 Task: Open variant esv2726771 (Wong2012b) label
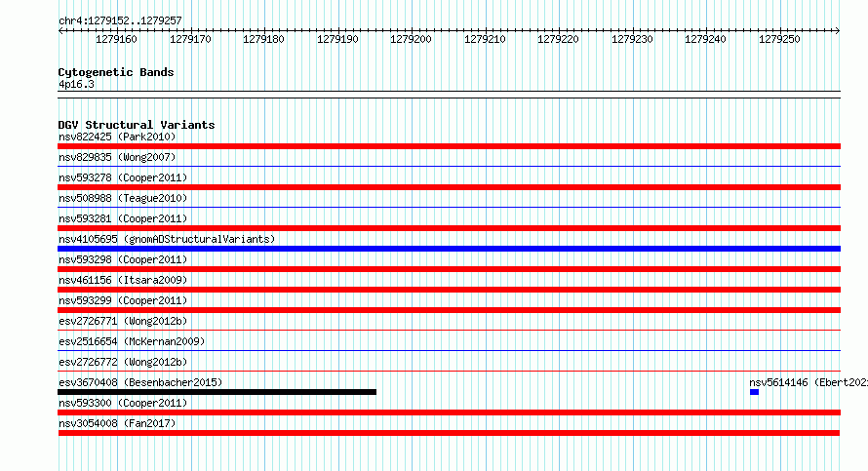123,321
